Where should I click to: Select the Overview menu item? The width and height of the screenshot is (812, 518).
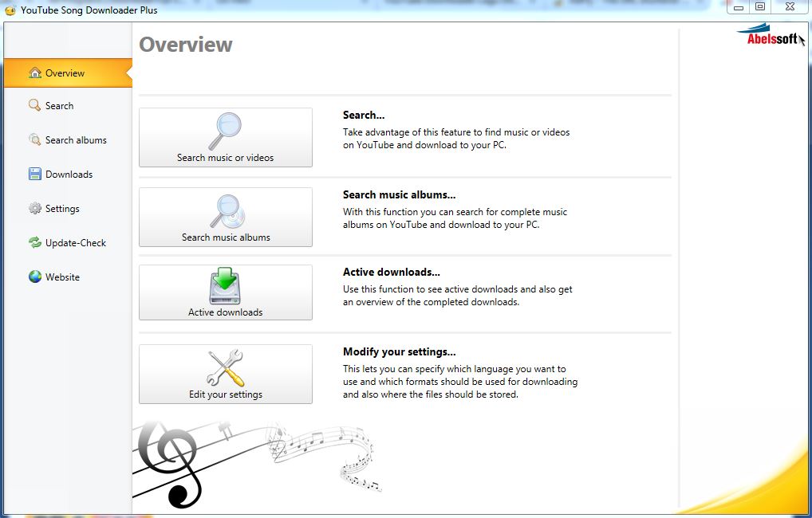(x=68, y=73)
